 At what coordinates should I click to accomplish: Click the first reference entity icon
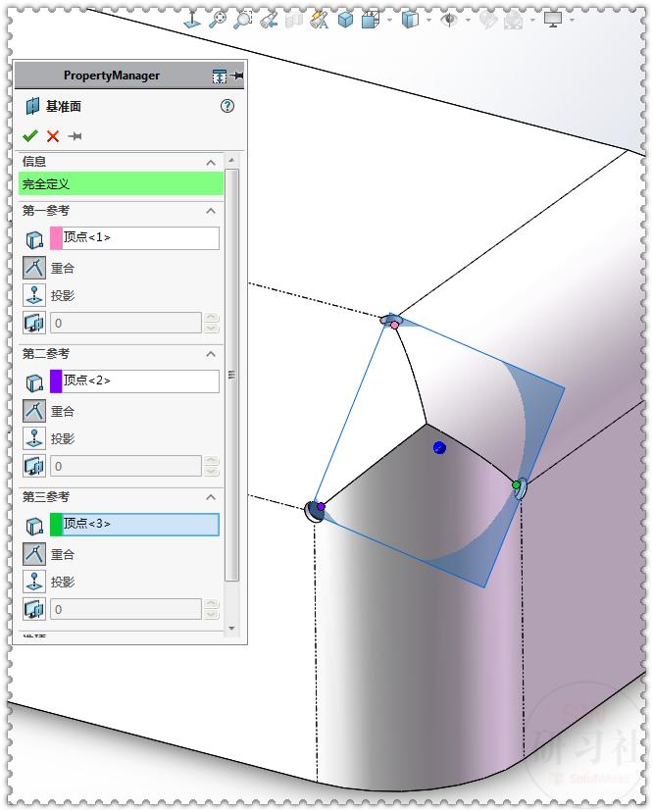[x=34, y=239]
